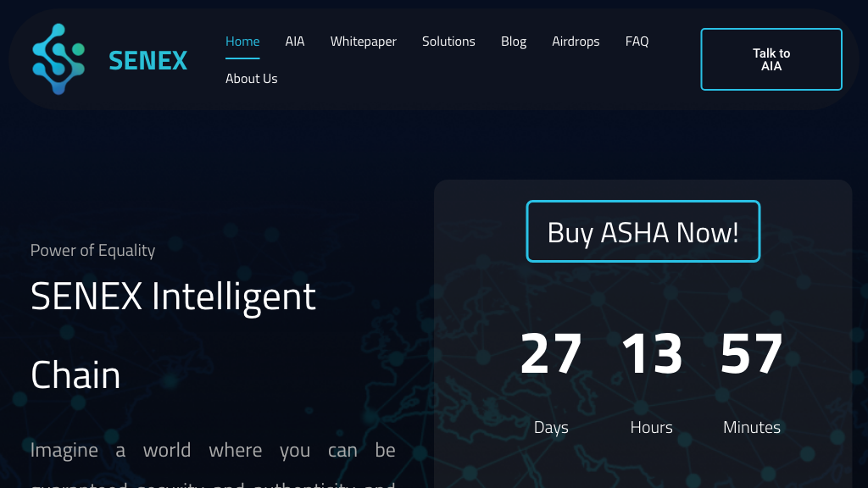Click the Days label under the countdown
The width and height of the screenshot is (868, 488).
[x=551, y=427]
